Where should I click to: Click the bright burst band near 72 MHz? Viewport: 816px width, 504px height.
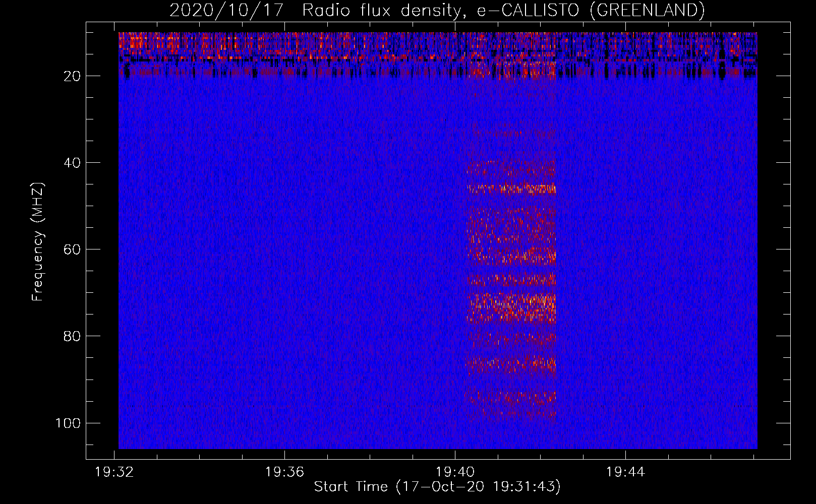coord(511,308)
